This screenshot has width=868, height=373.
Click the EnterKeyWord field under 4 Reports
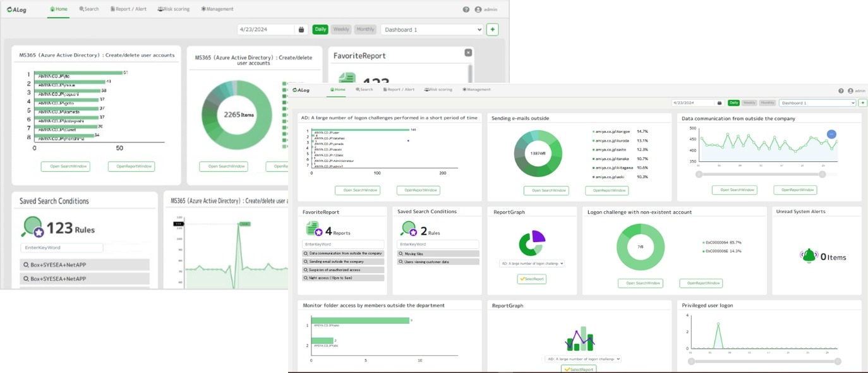342,244
